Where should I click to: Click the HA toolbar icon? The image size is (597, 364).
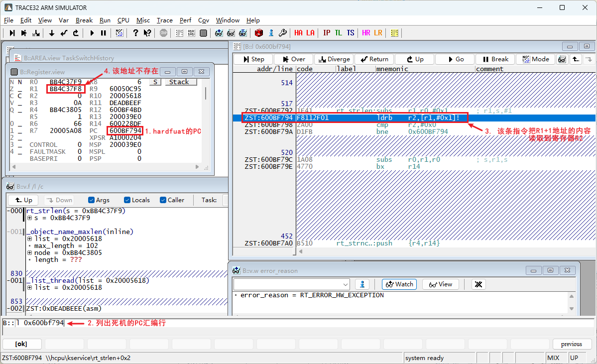coord(299,33)
